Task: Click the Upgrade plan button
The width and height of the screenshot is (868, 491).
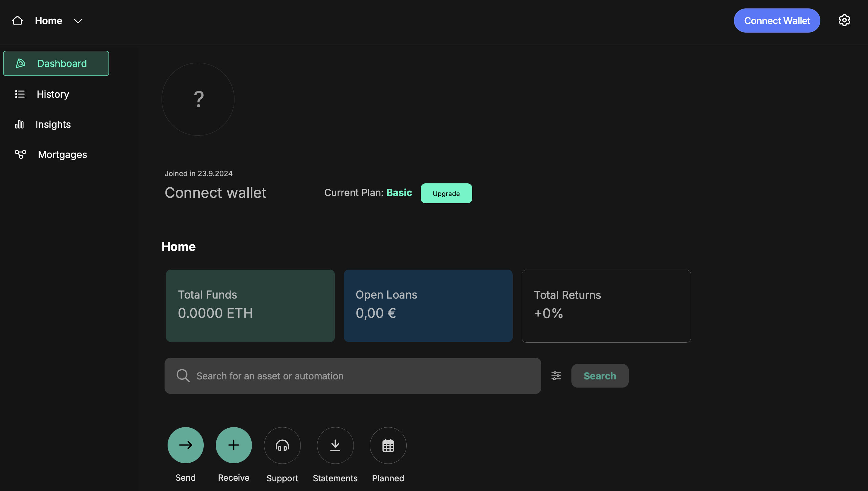Action: pos(446,193)
